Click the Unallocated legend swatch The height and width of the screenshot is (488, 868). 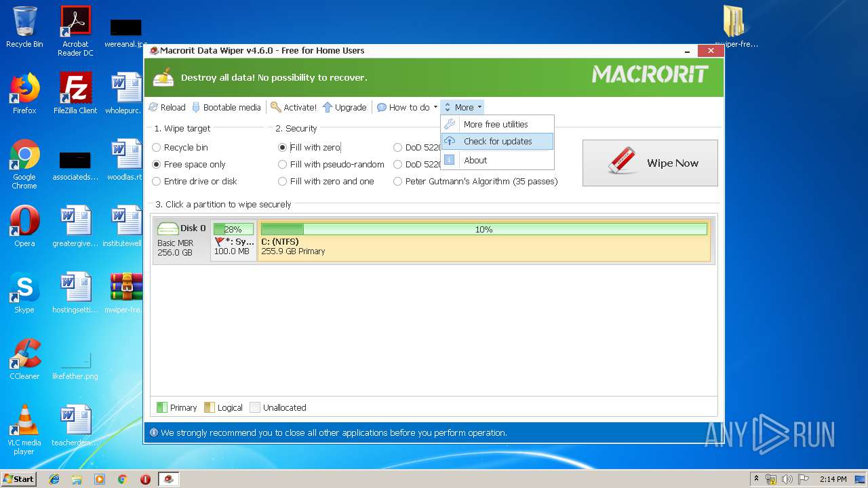pos(254,407)
